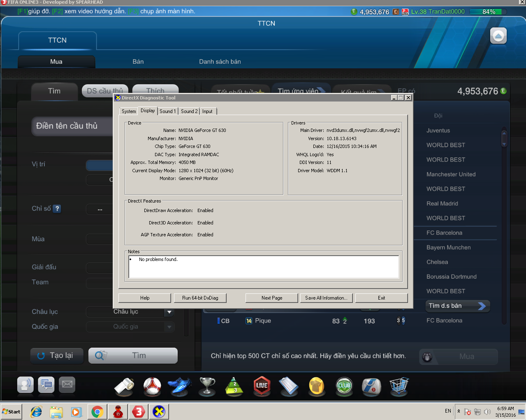Open the green CLUB badge icon

click(344, 385)
